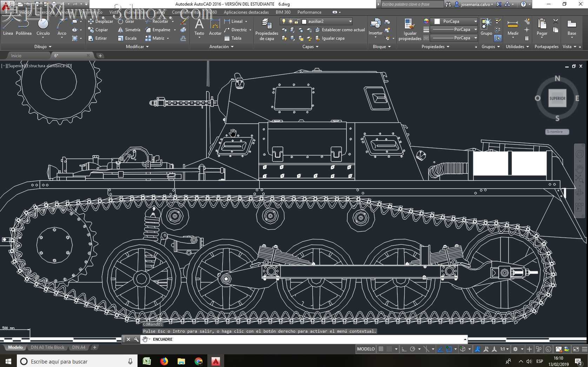Toggle ortho mode in status bar
588x367 pixels.
(x=404, y=349)
